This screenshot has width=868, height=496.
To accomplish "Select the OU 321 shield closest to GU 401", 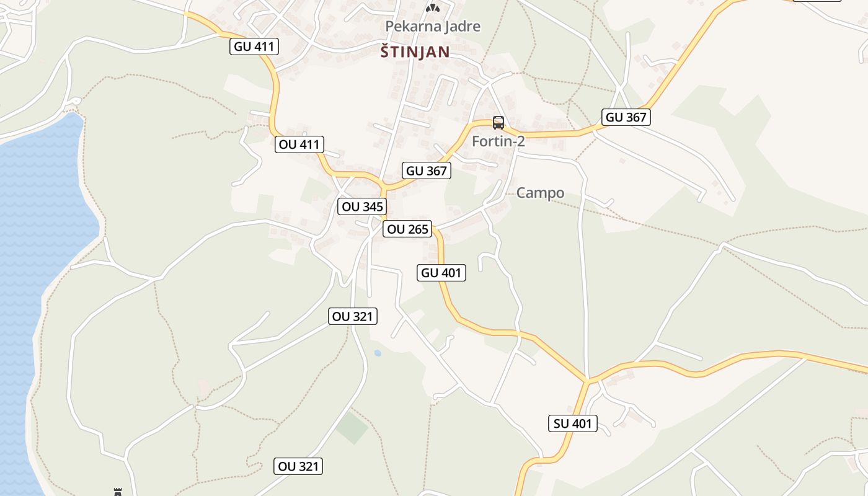I will [353, 317].
